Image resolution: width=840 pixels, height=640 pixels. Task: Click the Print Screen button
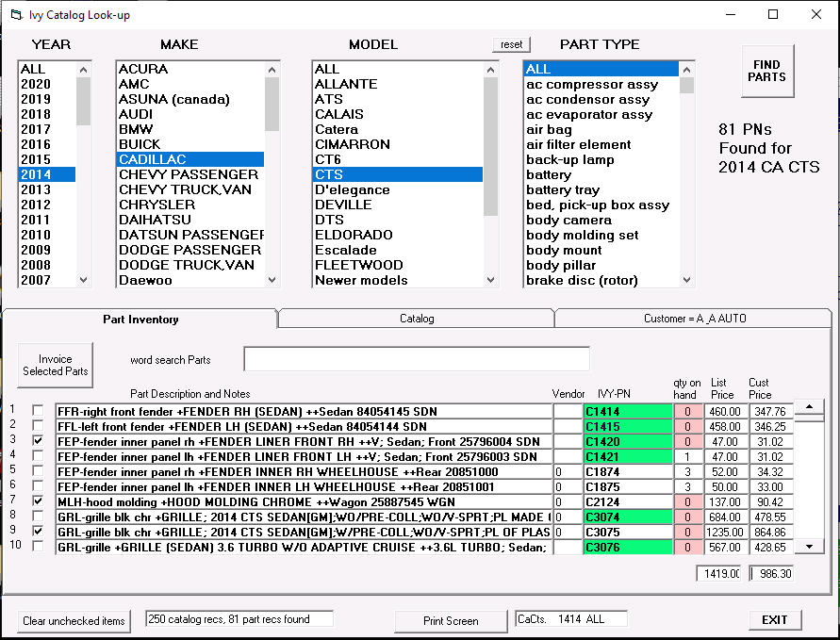(x=451, y=621)
